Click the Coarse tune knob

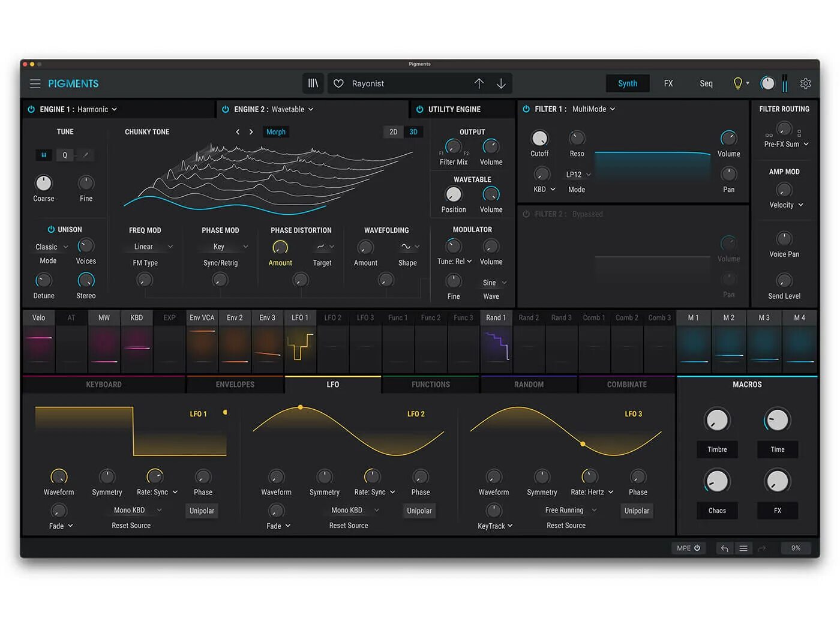click(43, 182)
